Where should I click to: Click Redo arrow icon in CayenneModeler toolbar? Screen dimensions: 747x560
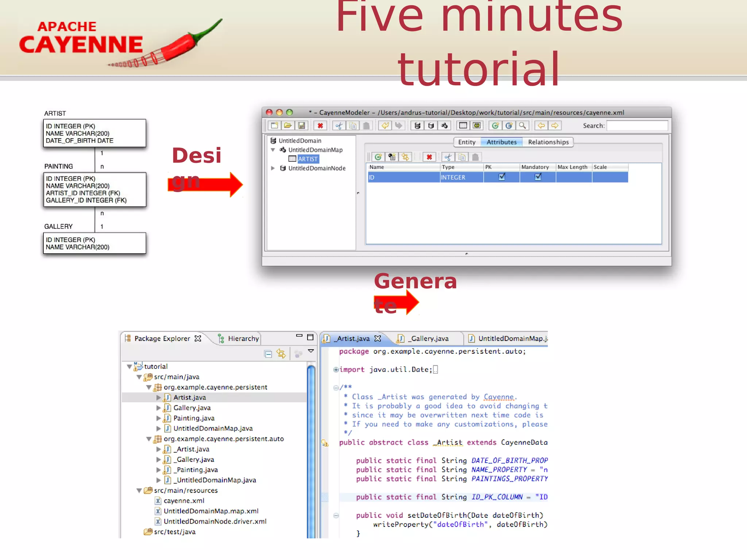click(399, 126)
